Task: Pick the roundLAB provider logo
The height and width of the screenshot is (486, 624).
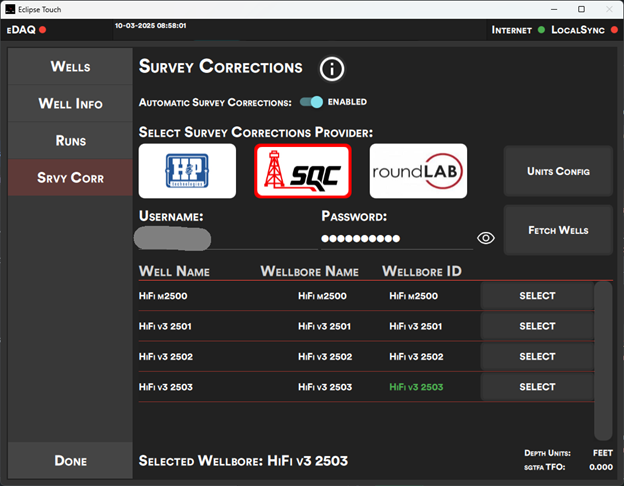Action: [x=418, y=171]
